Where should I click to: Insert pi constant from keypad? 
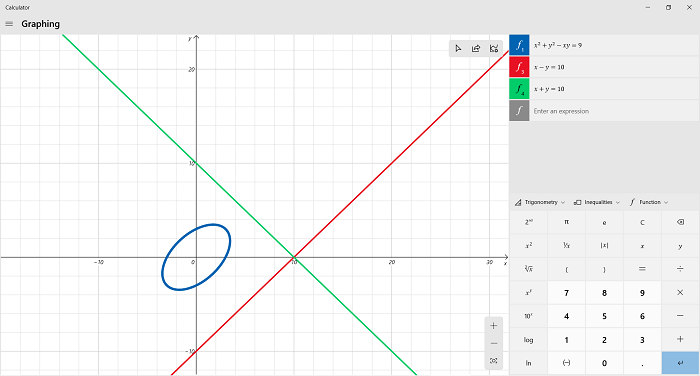(x=566, y=222)
